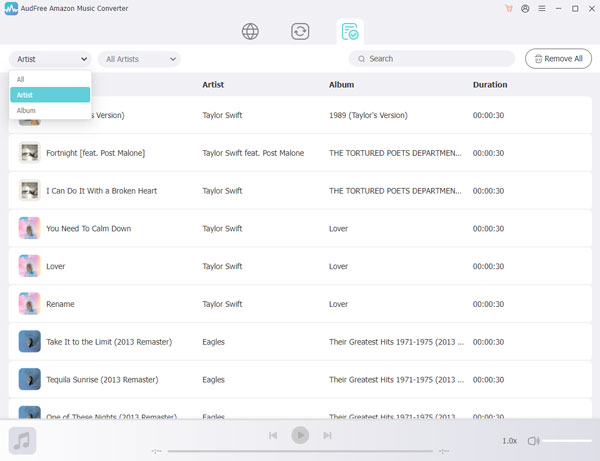
Task: Open the user account icon
Action: click(x=525, y=8)
